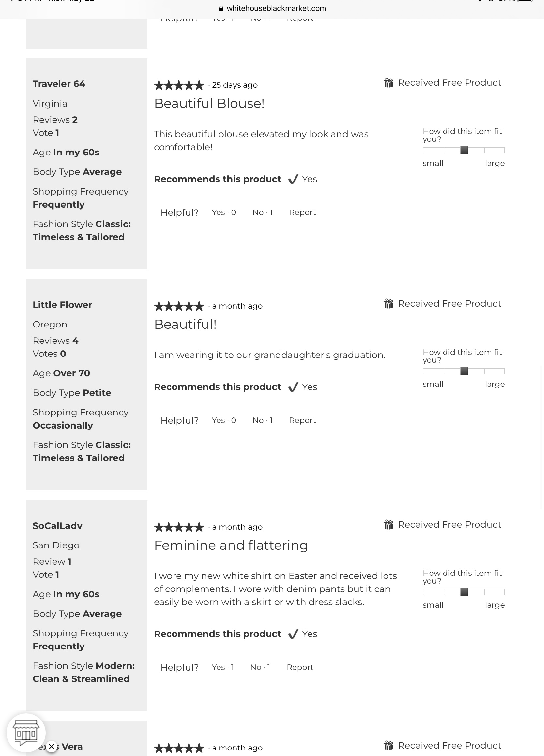This screenshot has width=544, height=756.
Task: Click gift icon in SoCalLadv's review
Action: [388, 525]
